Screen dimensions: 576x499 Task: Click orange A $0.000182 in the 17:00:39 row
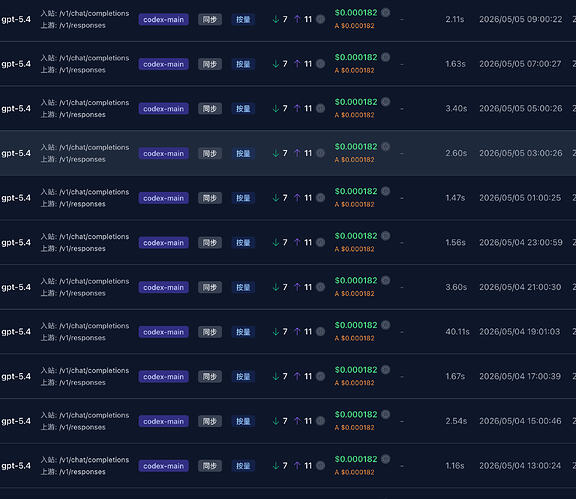354,383
